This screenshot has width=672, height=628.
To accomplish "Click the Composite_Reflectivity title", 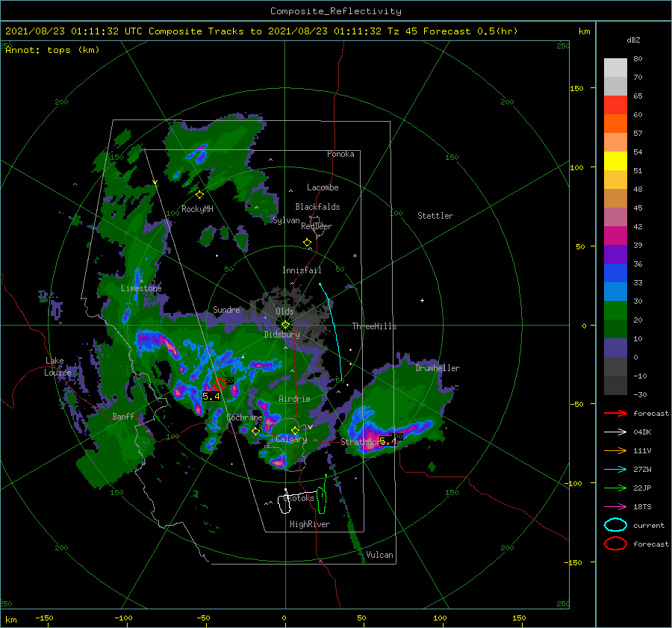I will click(x=336, y=11).
